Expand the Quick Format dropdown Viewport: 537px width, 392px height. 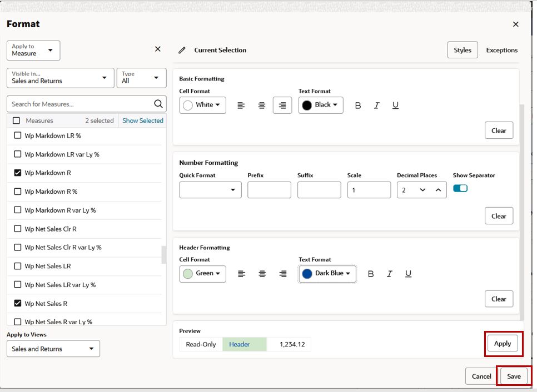coord(210,190)
